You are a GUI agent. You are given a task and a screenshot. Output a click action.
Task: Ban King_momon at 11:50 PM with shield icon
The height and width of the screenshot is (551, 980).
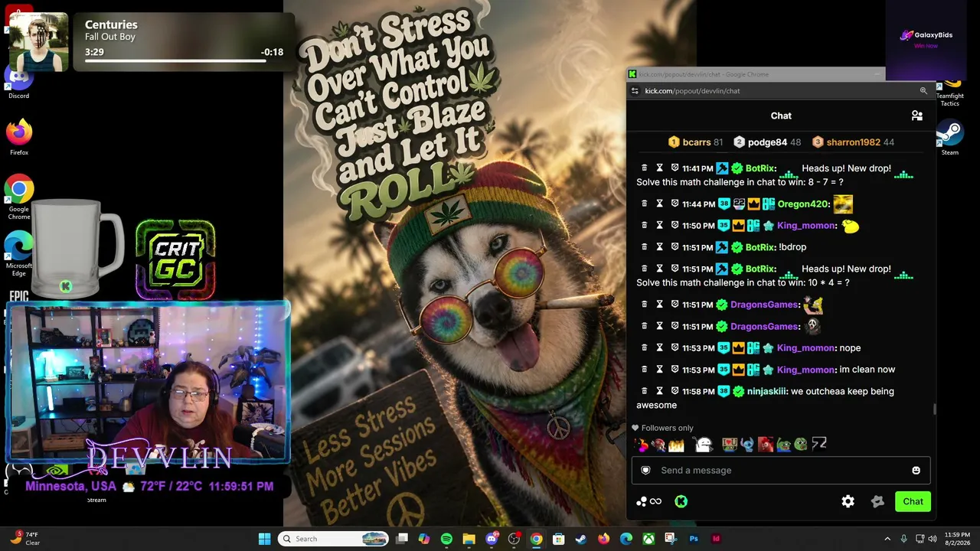click(x=675, y=226)
